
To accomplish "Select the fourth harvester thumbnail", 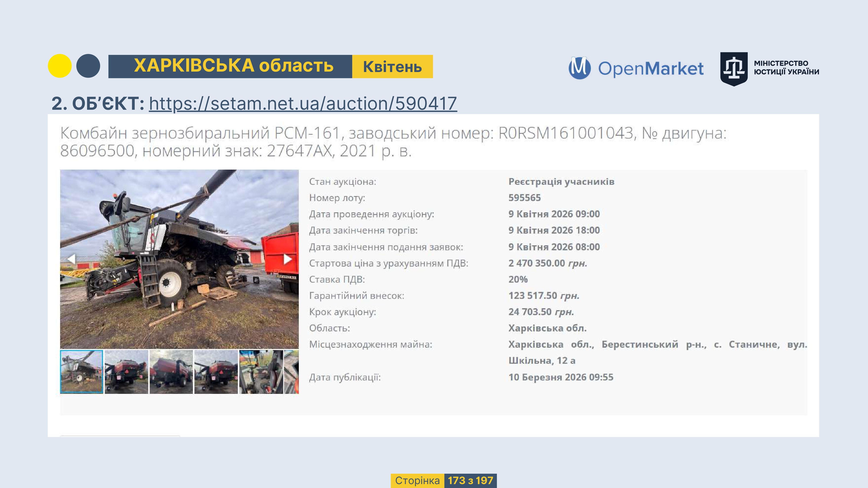I will click(x=216, y=372).
